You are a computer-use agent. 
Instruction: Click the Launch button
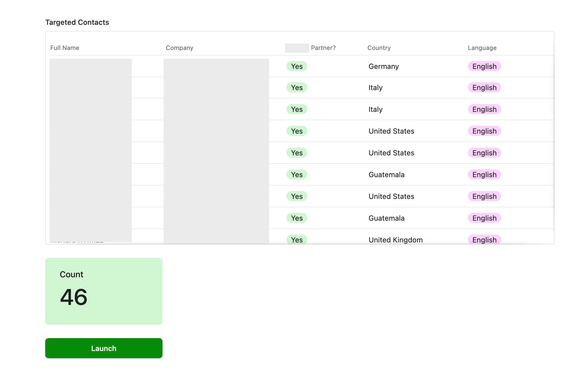pos(104,348)
